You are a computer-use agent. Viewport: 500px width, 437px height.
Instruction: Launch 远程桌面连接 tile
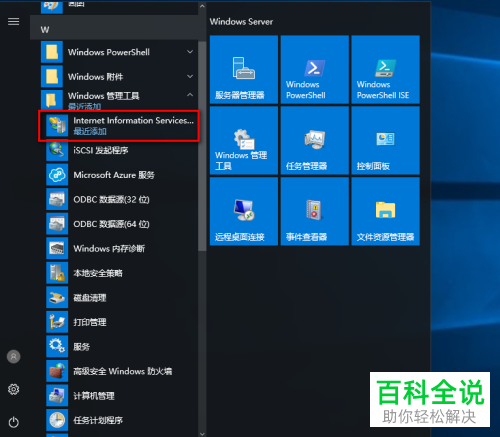[244, 211]
